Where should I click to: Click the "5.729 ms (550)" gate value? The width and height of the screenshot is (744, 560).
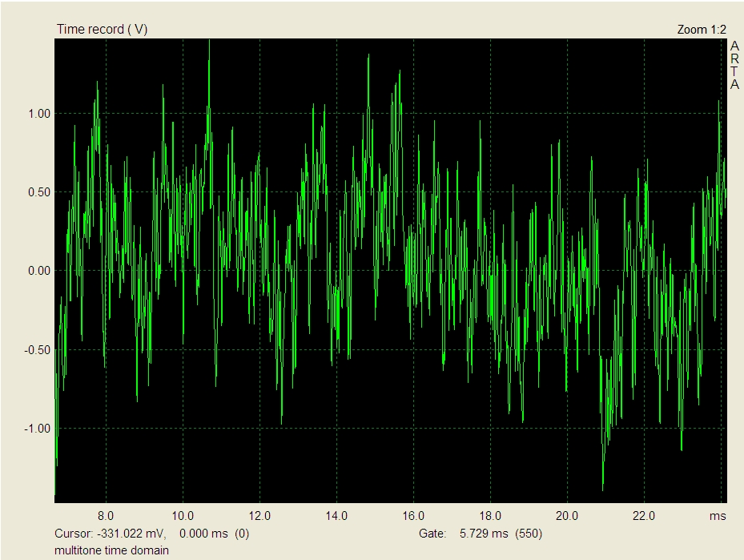501,534
